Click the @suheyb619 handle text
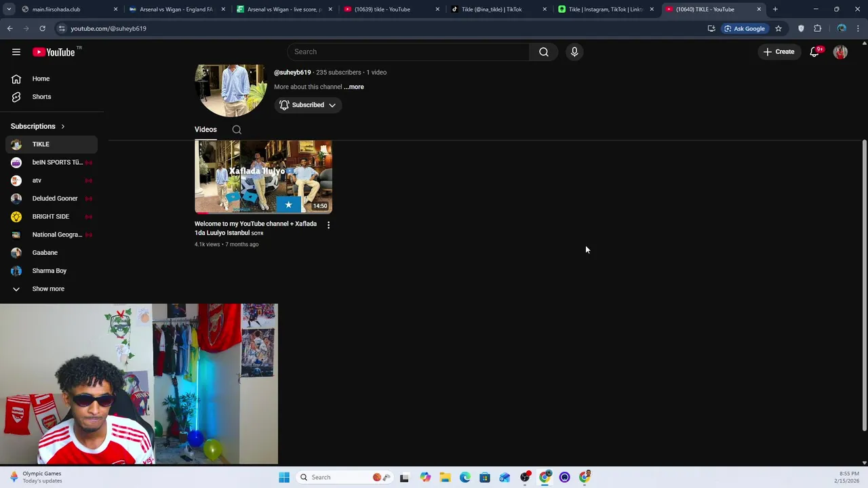Screen dimensions: 868x488 [292, 73]
